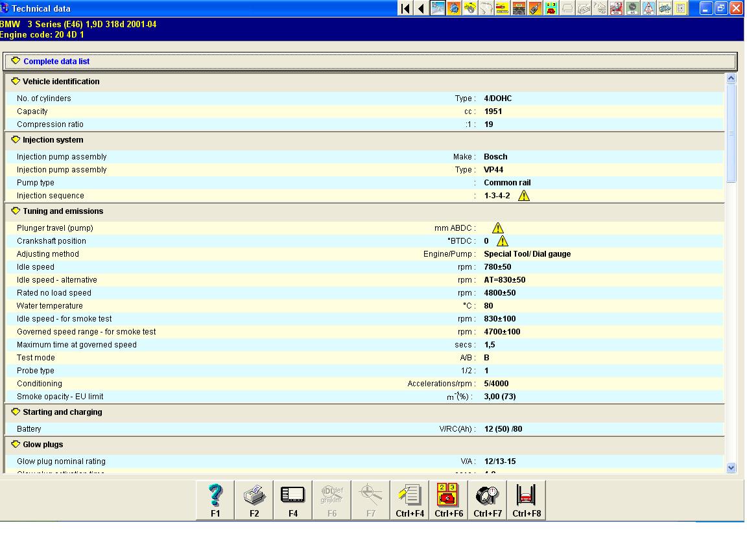Click the previous page back arrow
Viewport: 747px width, 560px height.
421,8
